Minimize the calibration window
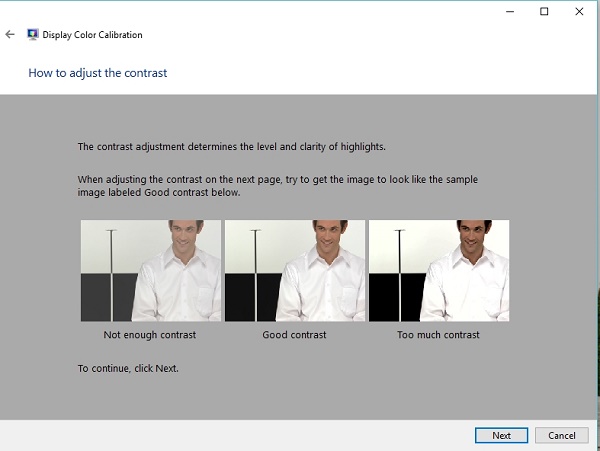 (510, 11)
